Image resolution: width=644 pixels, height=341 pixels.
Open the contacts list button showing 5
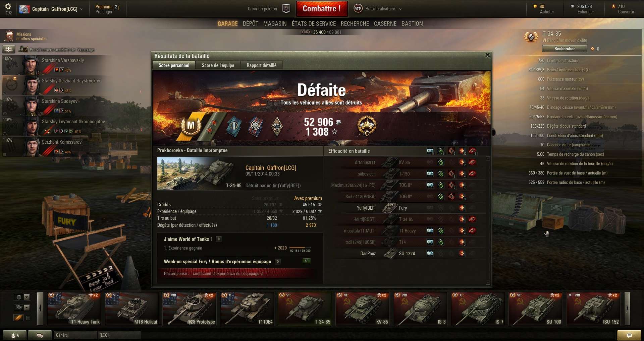[x=15, y=335]
